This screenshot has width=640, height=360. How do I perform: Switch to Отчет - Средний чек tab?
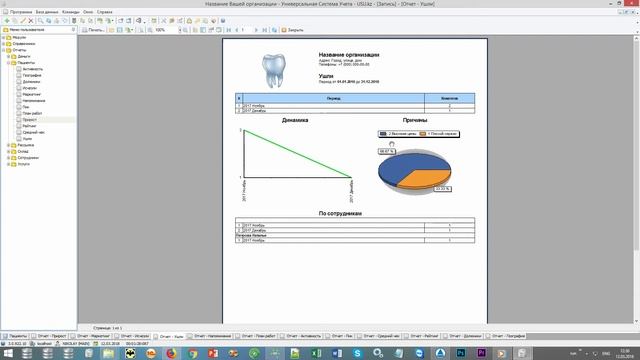[378, 336]
